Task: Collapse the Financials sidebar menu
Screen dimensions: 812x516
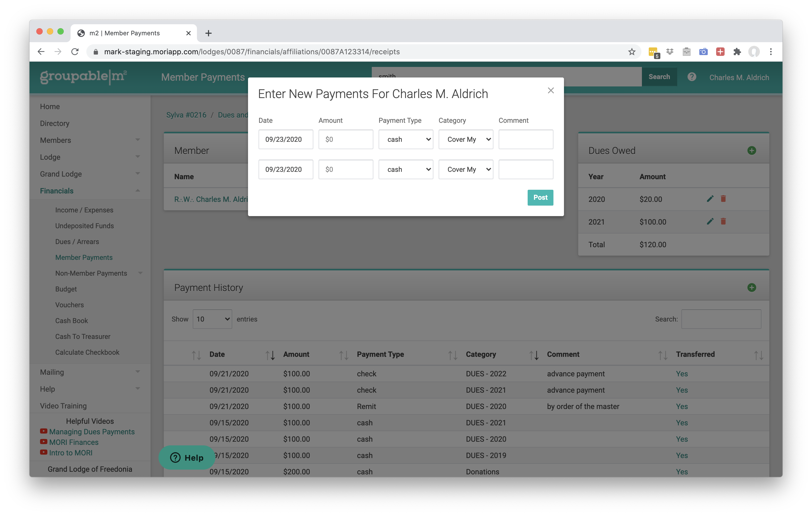Action: (x=90, y=191)
